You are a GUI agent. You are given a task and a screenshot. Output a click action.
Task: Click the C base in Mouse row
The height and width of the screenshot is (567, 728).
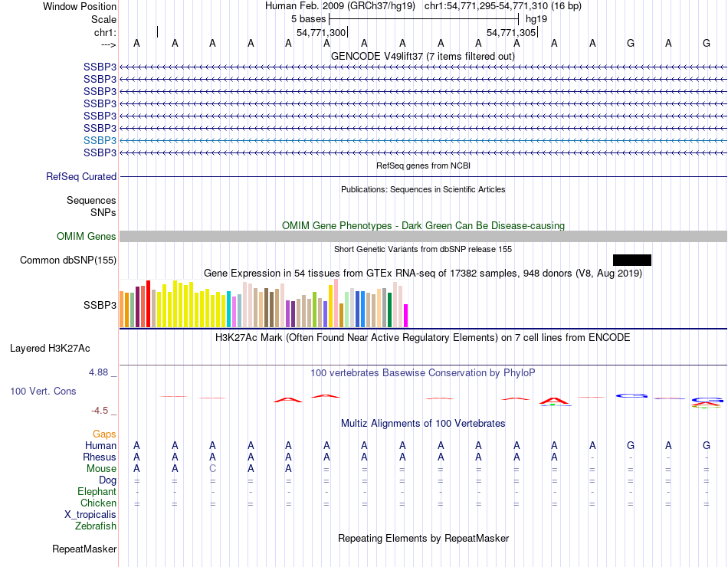click(x=212, y=469)
